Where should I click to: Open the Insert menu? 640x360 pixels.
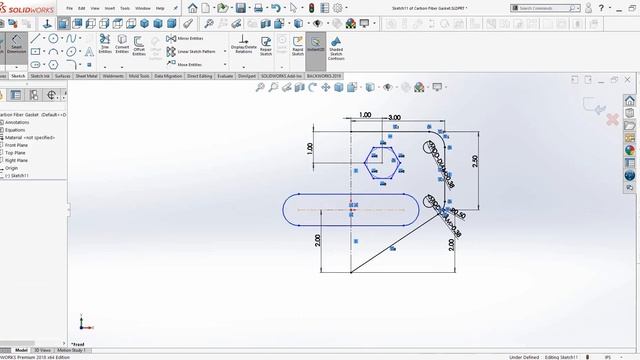point(110,8)
